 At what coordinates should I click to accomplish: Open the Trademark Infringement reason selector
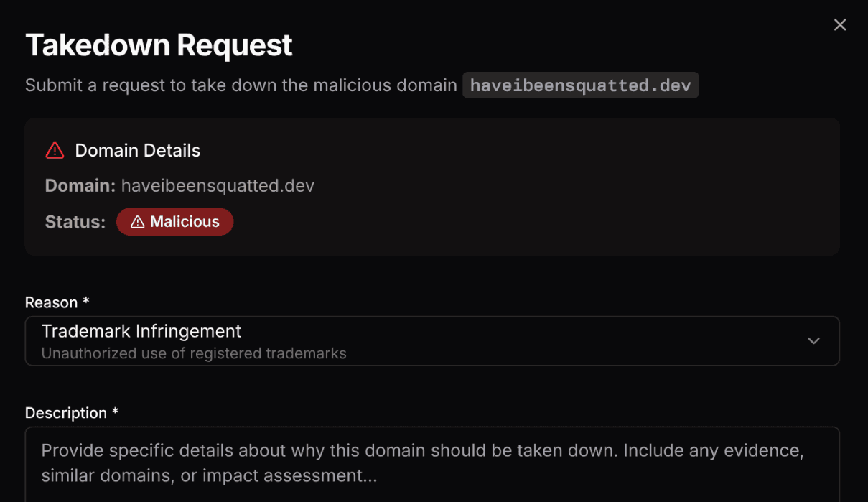(141, 331)
